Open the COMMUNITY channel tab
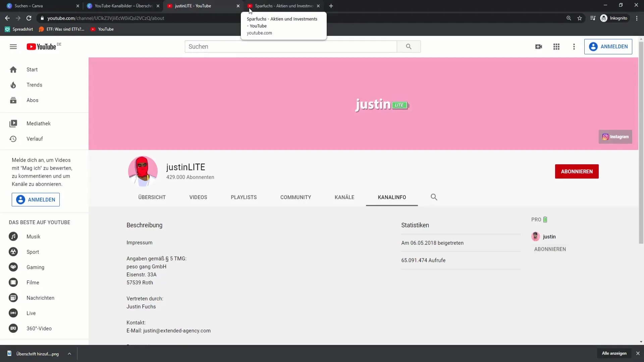This screenshot has height=362, width=644. [x=296, y=197]
